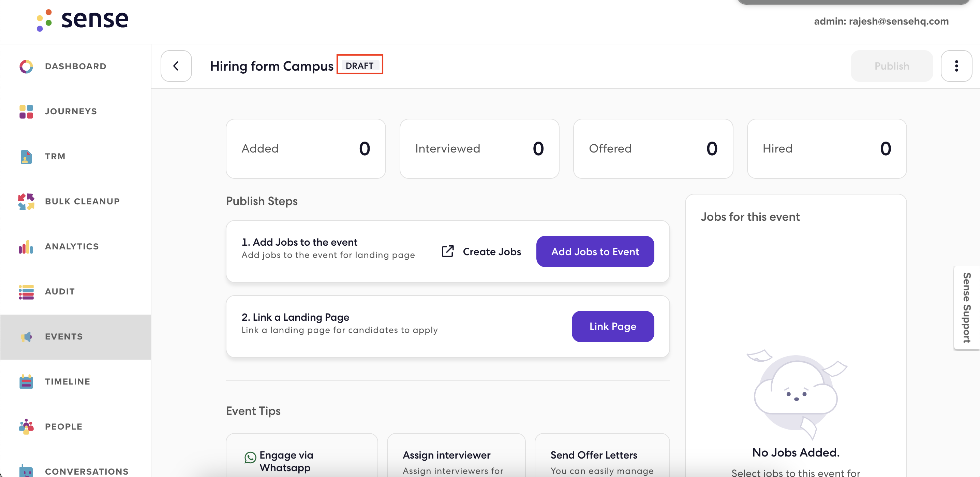This screenshot has height=477, width=980.
Task: Click the Hiring form Campus title
Action: pos(272,66)
